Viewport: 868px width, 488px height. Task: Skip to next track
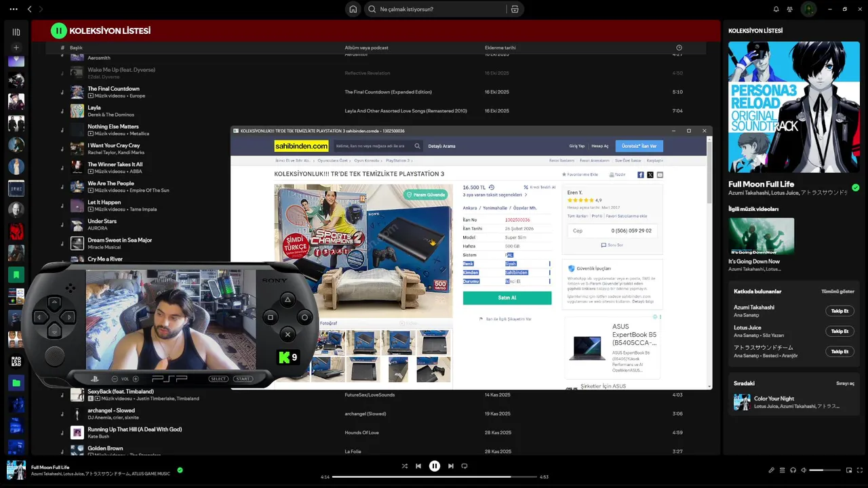(451, 466)
